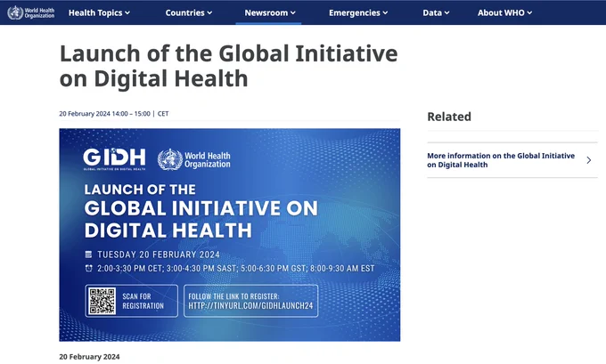The image size is (606, 364).
Task: Click the chevron next to Countries
Action: coord(209,13)
